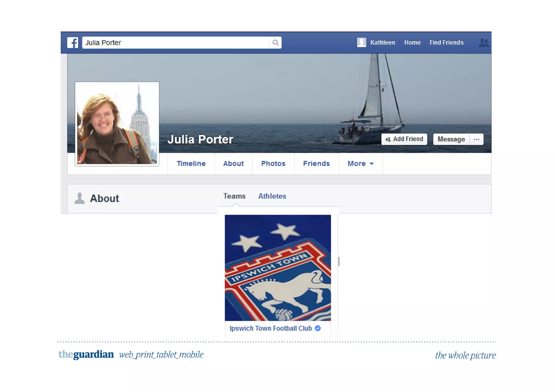Screen dimensions: 555x392
Task: Click the Find Friends link
Action: pos(446,43)
